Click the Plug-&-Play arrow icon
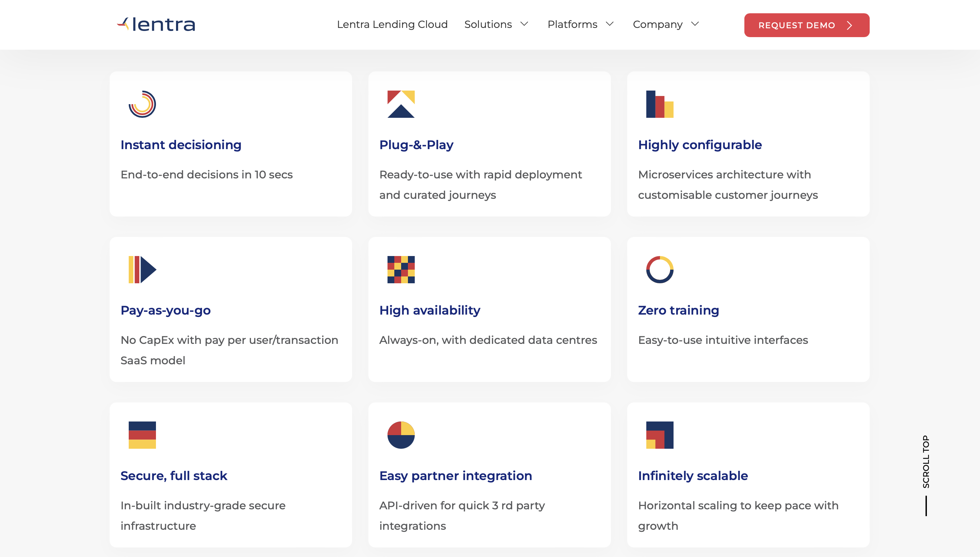Image resolution: width=980 pixels, height=557 pixels. 401,104
